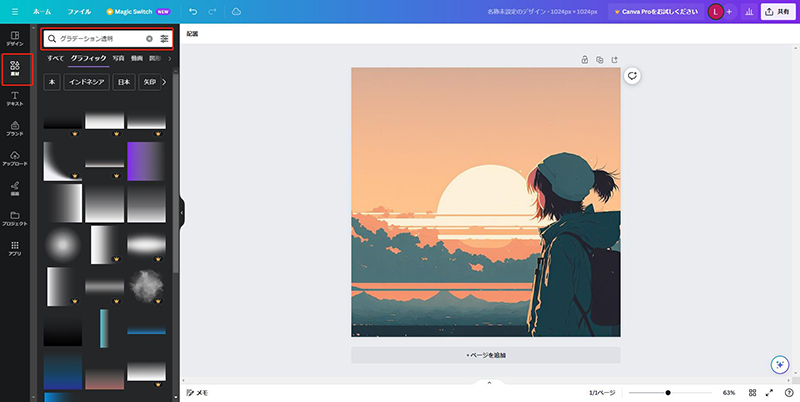
Task: Open the ブランド sidebar panel
Action: click(15, 129)
